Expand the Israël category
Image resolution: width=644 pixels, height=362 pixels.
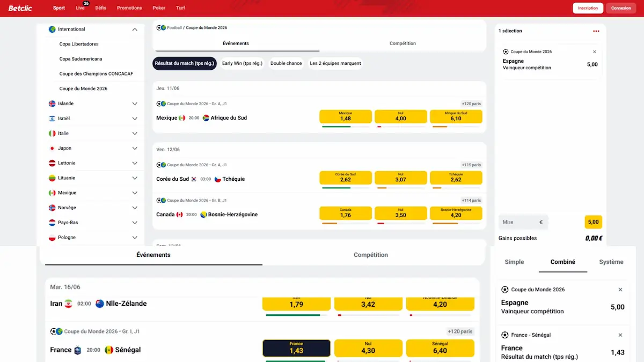click(x=134, y=119)
